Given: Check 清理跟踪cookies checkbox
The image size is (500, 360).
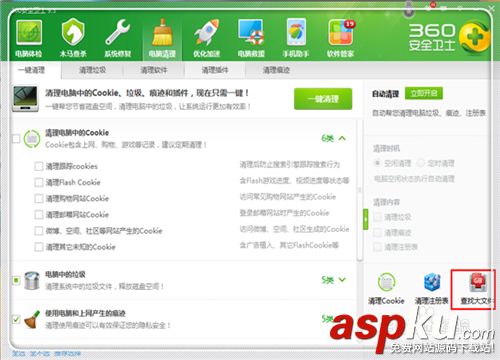Looking at the screenshot, I should (x=39, y=166).
